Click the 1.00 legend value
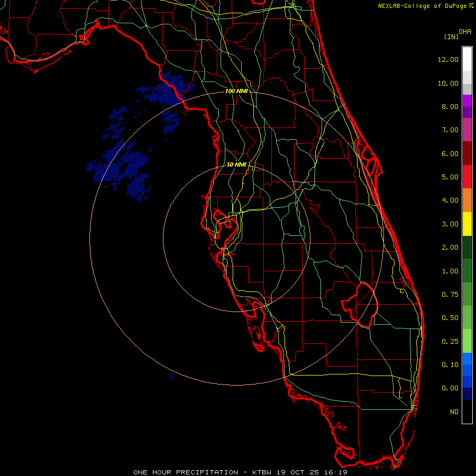Viewport: 476px width, 476px height. (450, 271)
